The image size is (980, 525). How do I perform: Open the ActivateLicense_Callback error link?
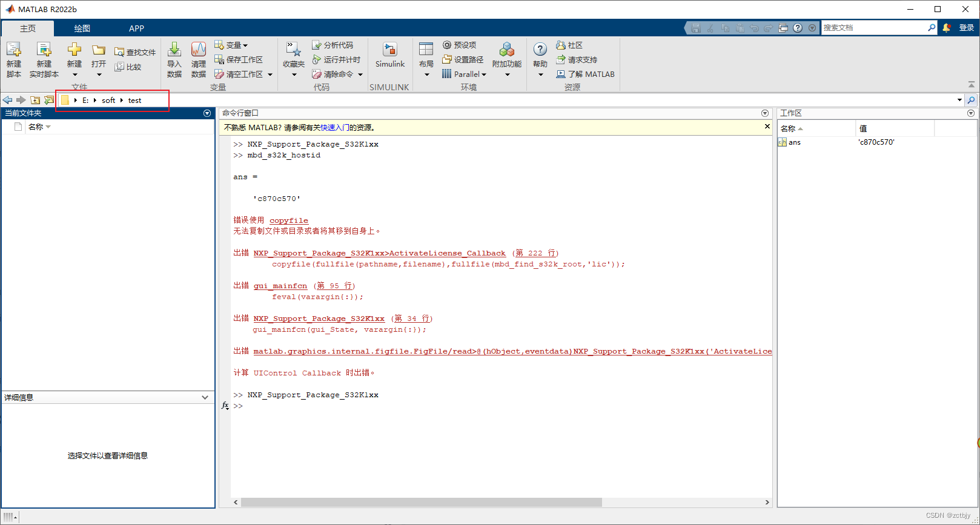pyautogui.click(x=379, y=253)
